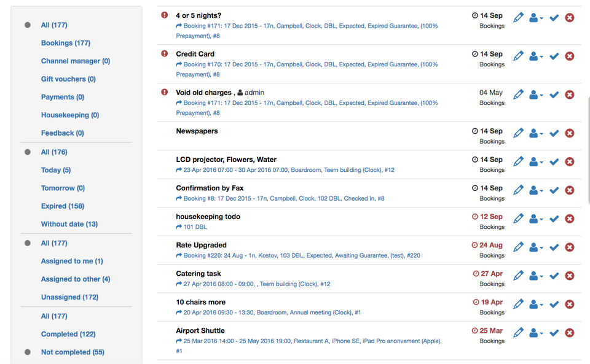Filter tasks by 'Assigned to me (1)'
Viewport: 590px width, 364px height.
(x=72, y=261)
